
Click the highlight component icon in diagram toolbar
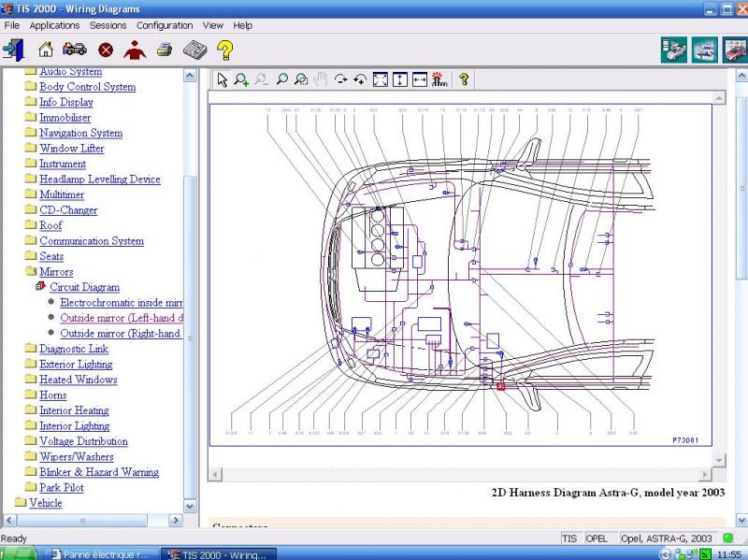point(439,79)
